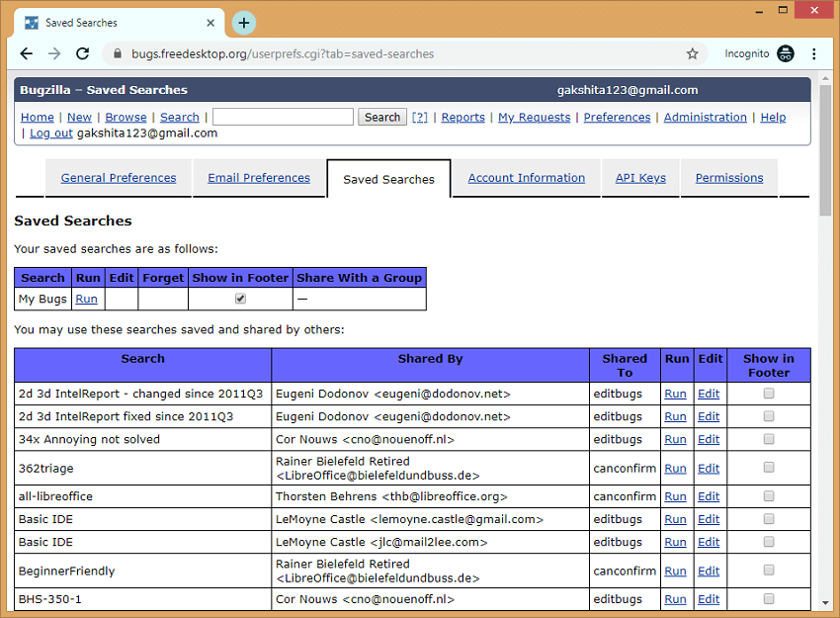Select the 'My Bugs' search name cell
This screenshot has height=618, width=840.
42,299
